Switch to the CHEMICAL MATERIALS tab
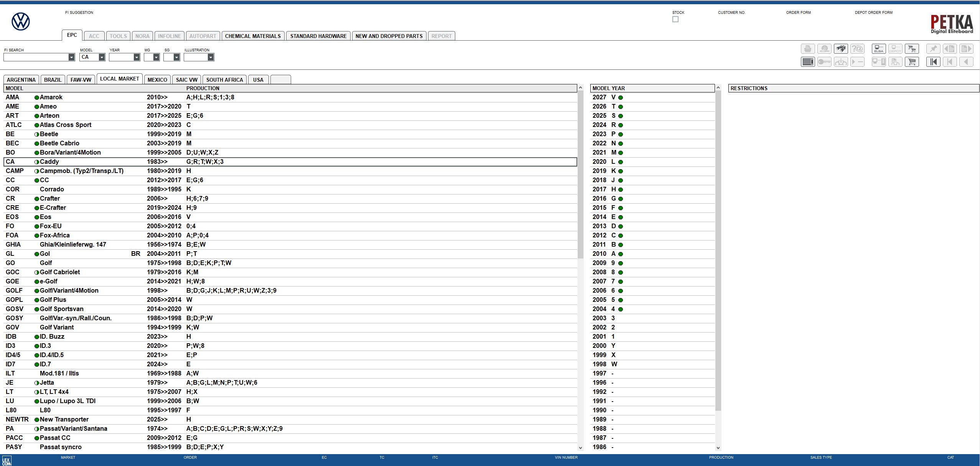Screen dimensions: 980x466 coord(253,36)
